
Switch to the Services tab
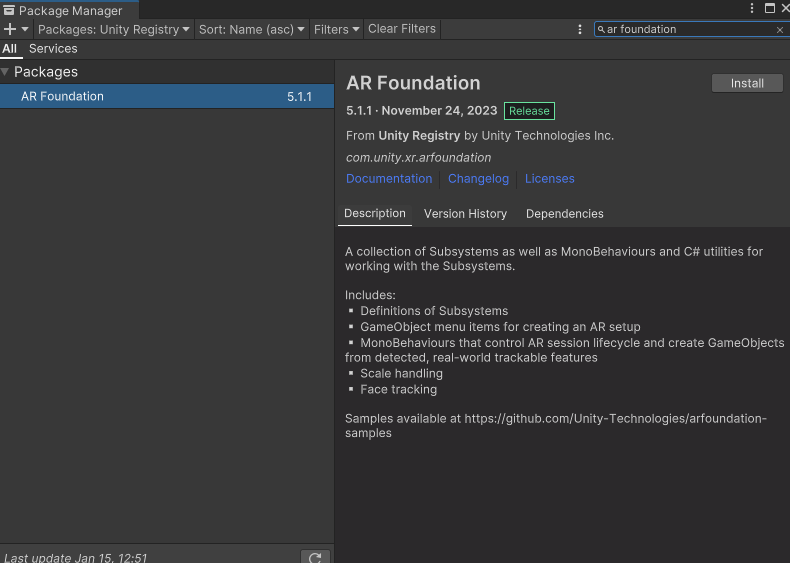pos(53,49)
